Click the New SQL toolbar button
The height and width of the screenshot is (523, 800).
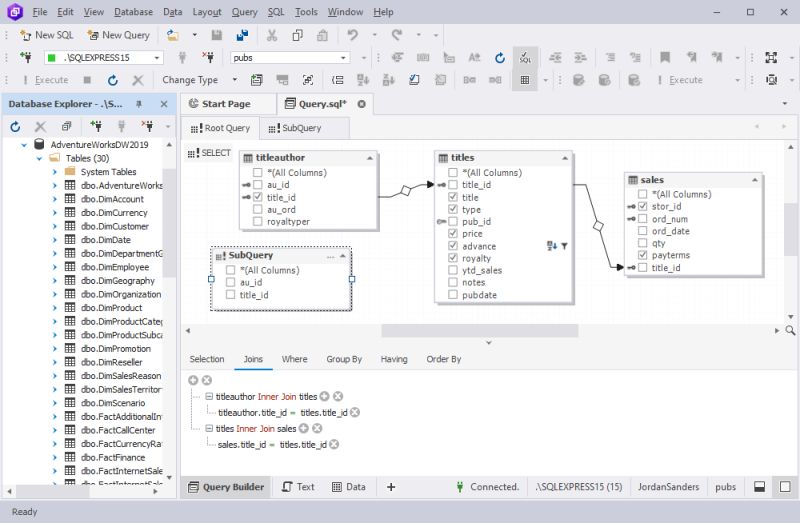46,35
